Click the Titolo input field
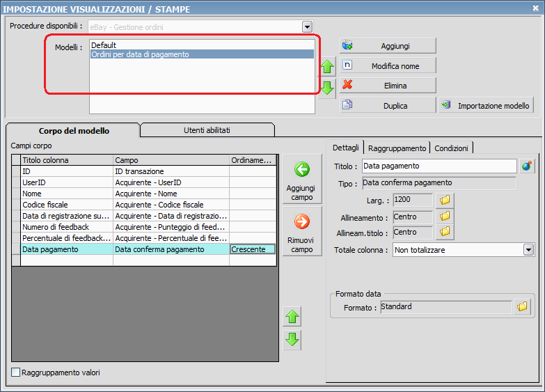 pos(439,166)
